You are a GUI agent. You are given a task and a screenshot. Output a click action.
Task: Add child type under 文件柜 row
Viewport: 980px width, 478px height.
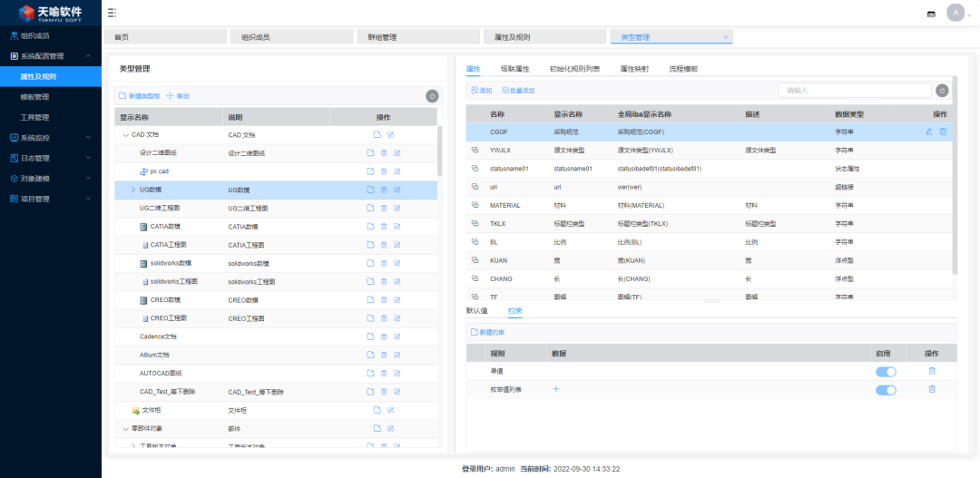click(x=377, y=411)
